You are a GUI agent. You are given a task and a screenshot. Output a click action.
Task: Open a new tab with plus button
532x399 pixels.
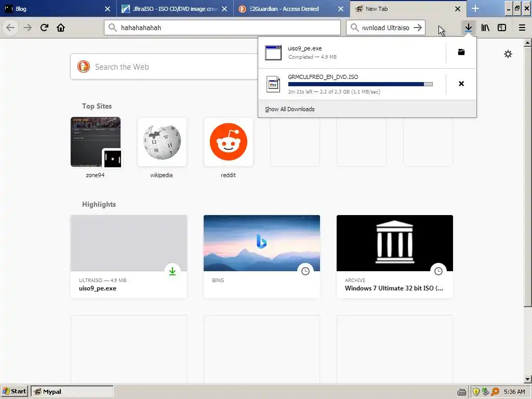tap(475, 9)
